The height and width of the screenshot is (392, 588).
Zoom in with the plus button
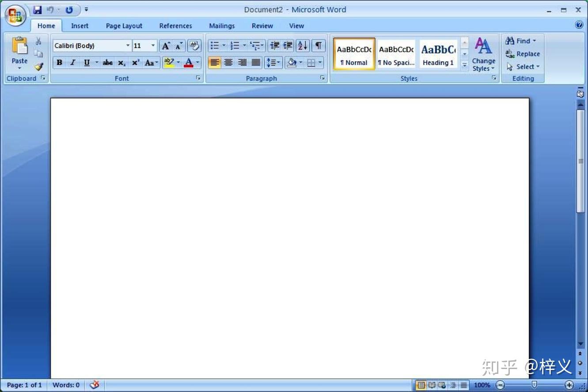569,385
